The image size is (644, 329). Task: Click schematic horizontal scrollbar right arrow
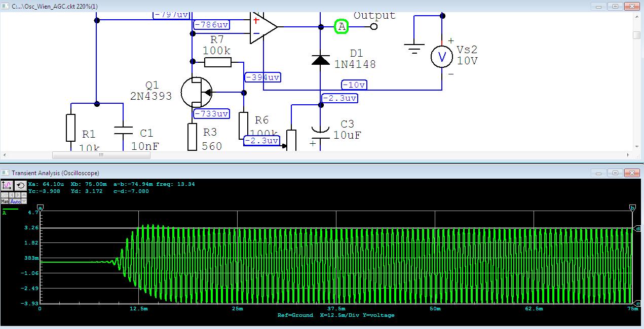pos(628,154)
